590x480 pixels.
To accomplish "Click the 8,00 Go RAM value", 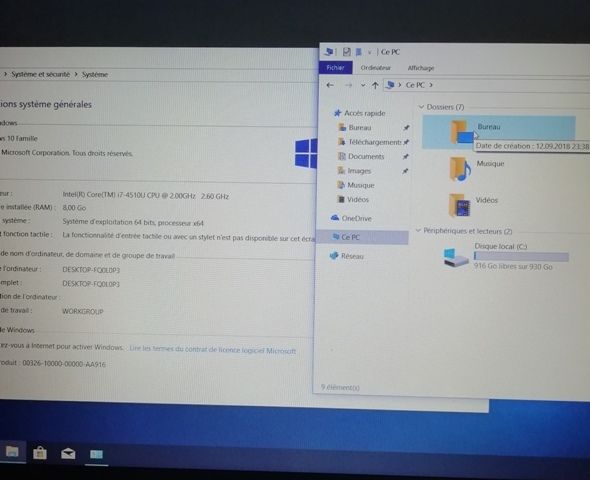I will (x=74, y=208).
